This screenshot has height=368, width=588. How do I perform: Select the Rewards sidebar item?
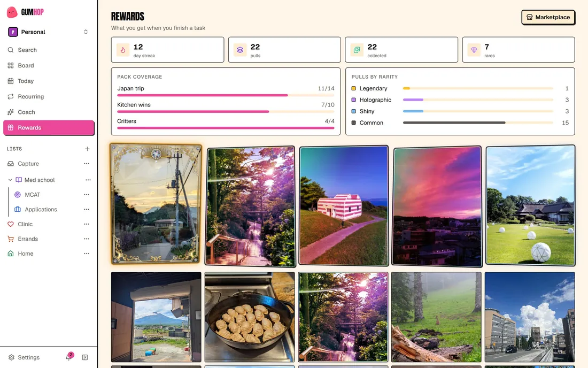coord(49,127)
